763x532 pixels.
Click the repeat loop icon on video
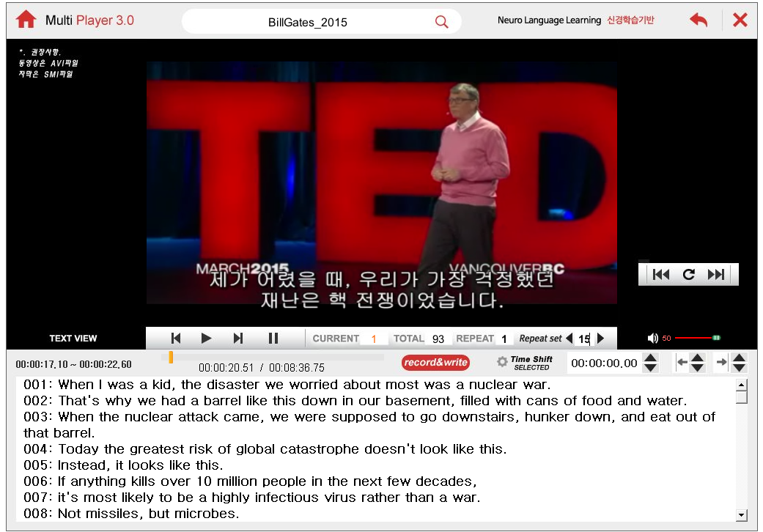(688, 274)
